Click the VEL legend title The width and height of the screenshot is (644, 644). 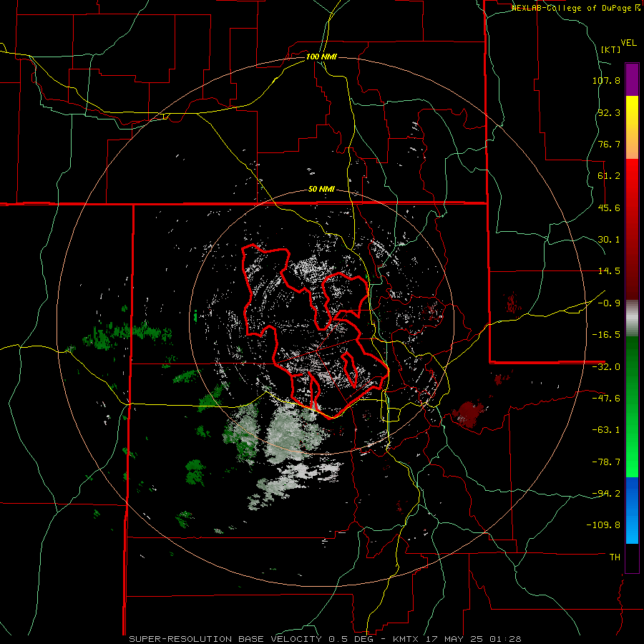pyautogui.click(x=628, y=43)
